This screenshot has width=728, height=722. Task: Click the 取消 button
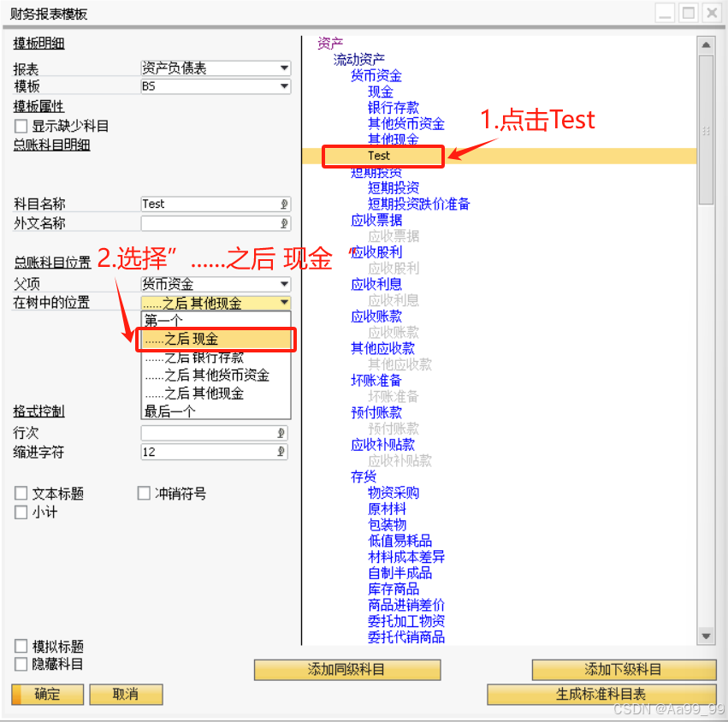point(126,694)
